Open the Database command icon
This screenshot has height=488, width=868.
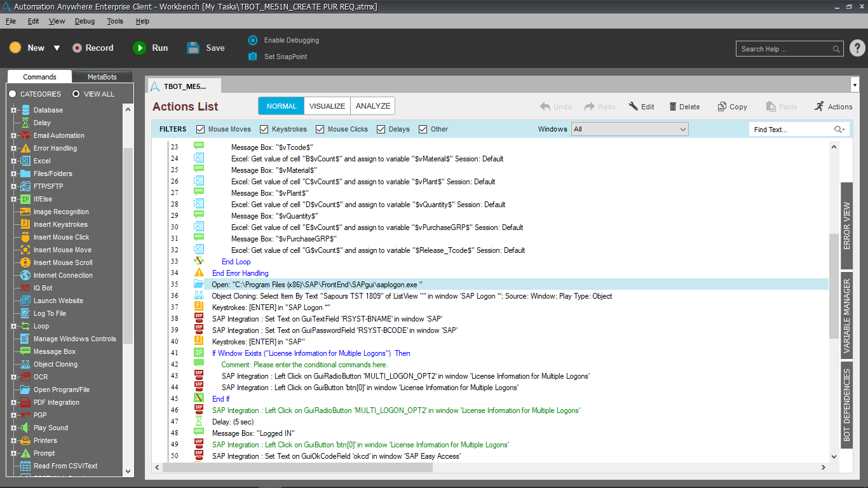tap(25, 110)
